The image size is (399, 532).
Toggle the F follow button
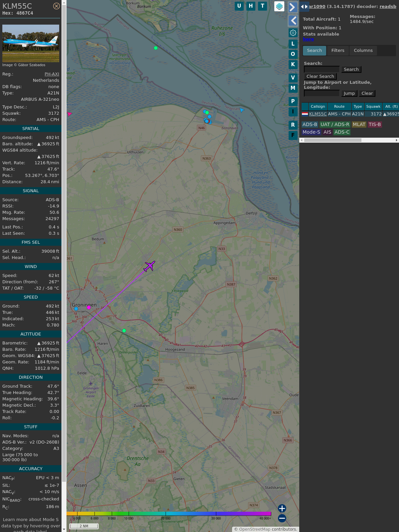(x=293, y=135)
